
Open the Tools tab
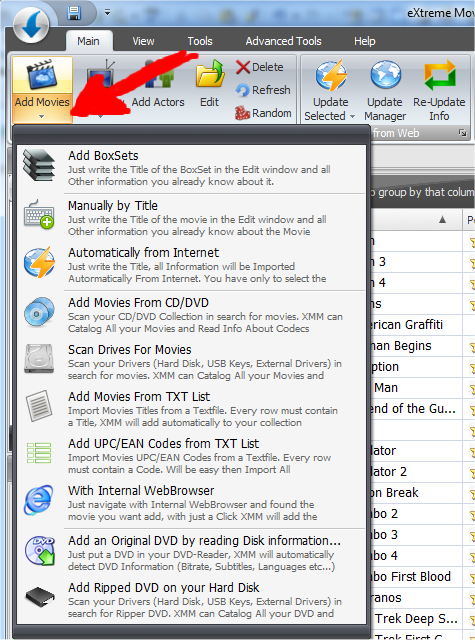click(200, 41)
